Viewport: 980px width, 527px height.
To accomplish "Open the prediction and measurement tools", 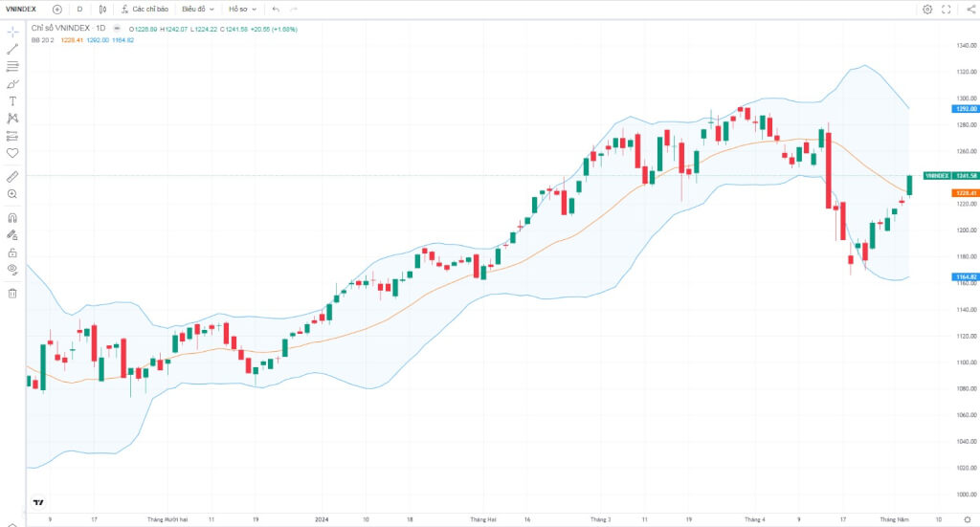I will tap(12, 136).
